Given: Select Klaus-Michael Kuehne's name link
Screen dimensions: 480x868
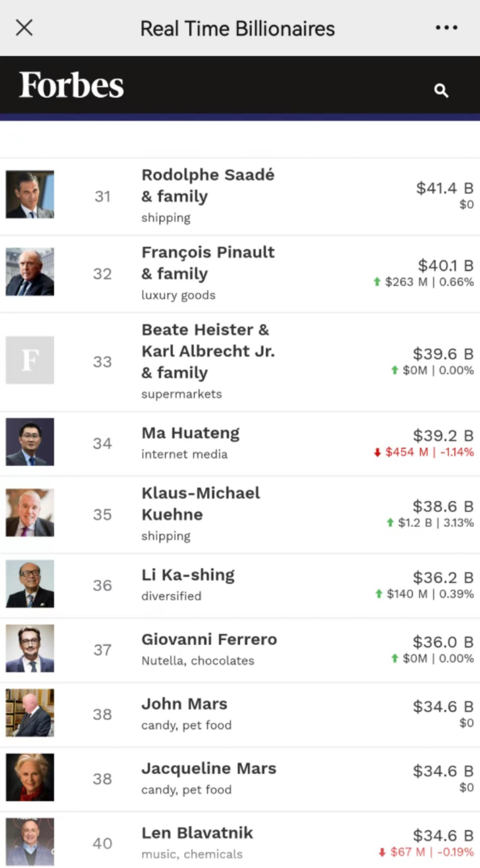Looking at the screenshot, I should [200, 504].
